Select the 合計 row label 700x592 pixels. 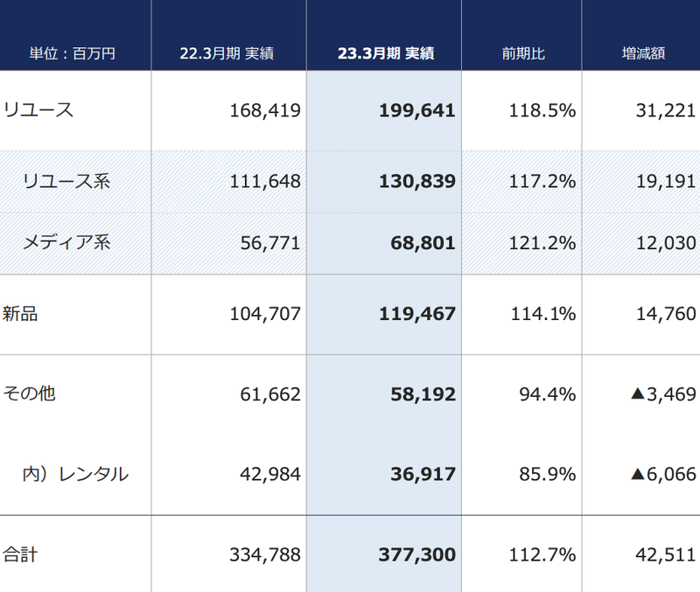[x=20, y=554]
